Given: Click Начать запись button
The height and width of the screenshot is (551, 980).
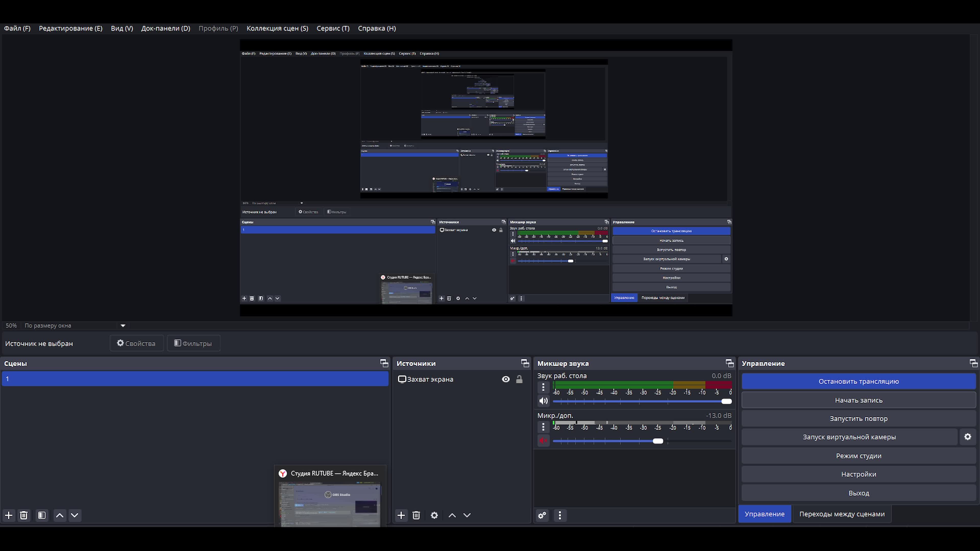Looking at the screenshot, I should click(859, 400).
